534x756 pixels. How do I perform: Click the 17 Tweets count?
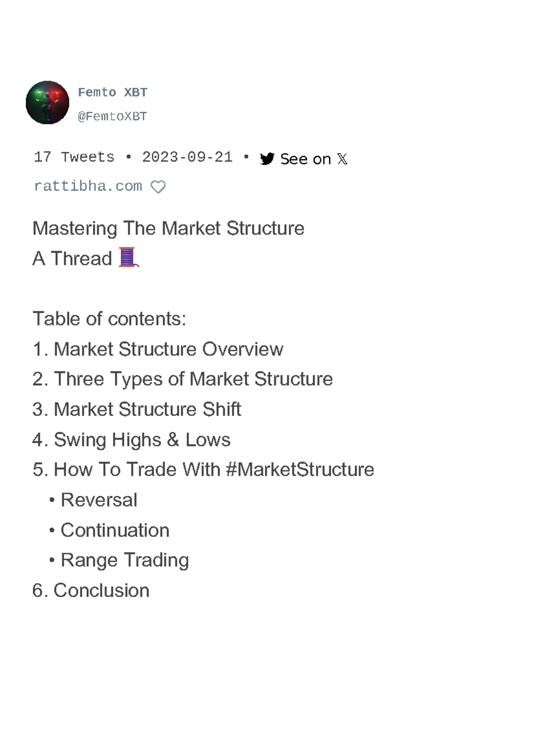74,157
